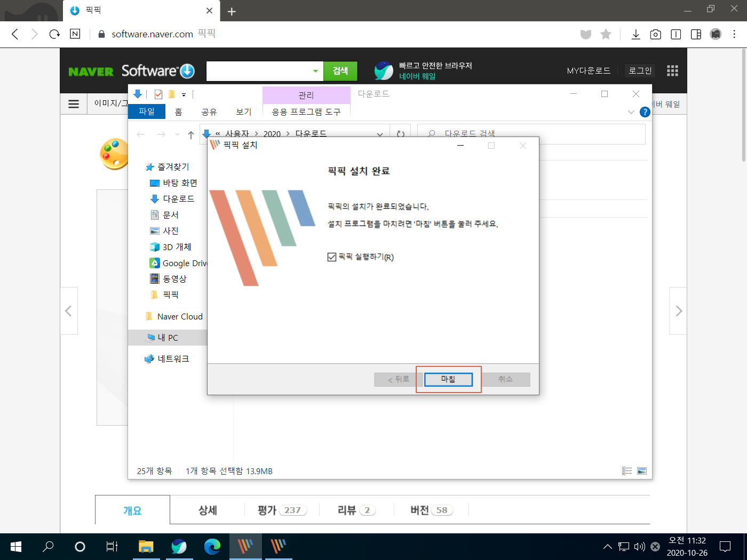Switch to the 평가 237 tab
Screen dimensions: 747x560
282,510
